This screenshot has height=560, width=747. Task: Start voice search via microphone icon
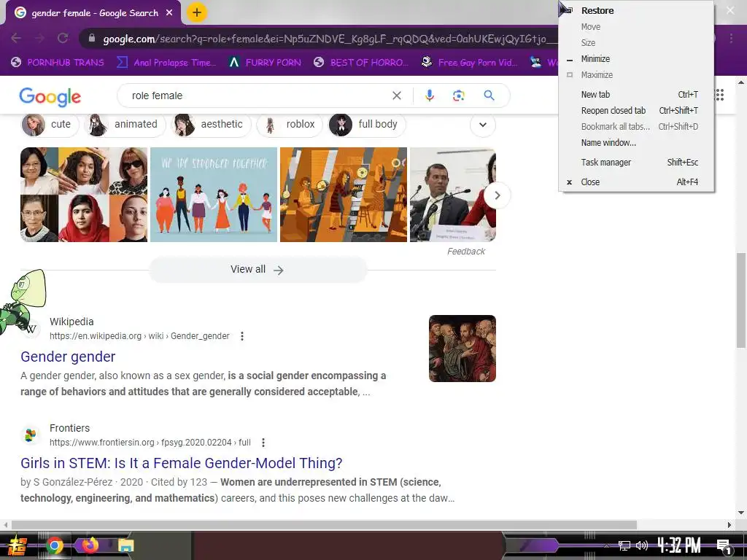point(429,96)
